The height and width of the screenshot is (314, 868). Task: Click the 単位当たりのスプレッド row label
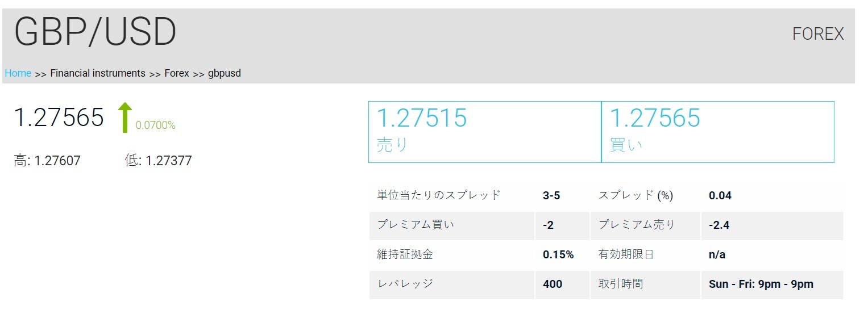[x=439, y=195]
